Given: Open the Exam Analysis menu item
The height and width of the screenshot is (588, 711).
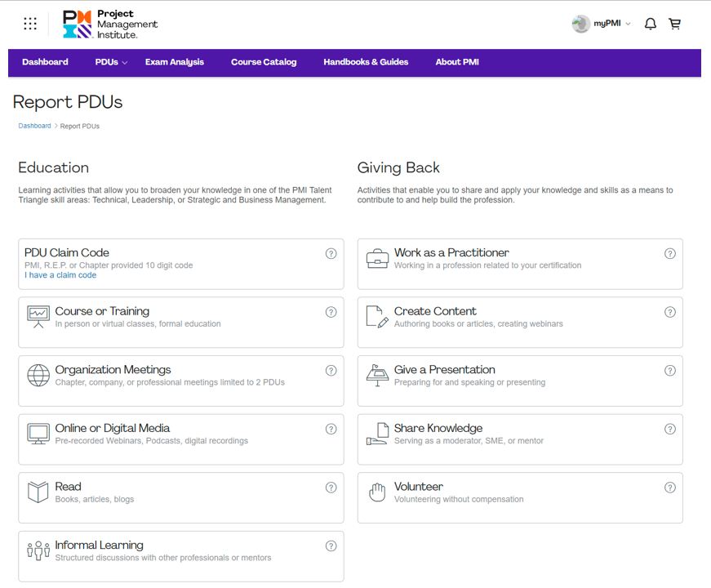Looking at the screenshot, I should tap(175, 62).
